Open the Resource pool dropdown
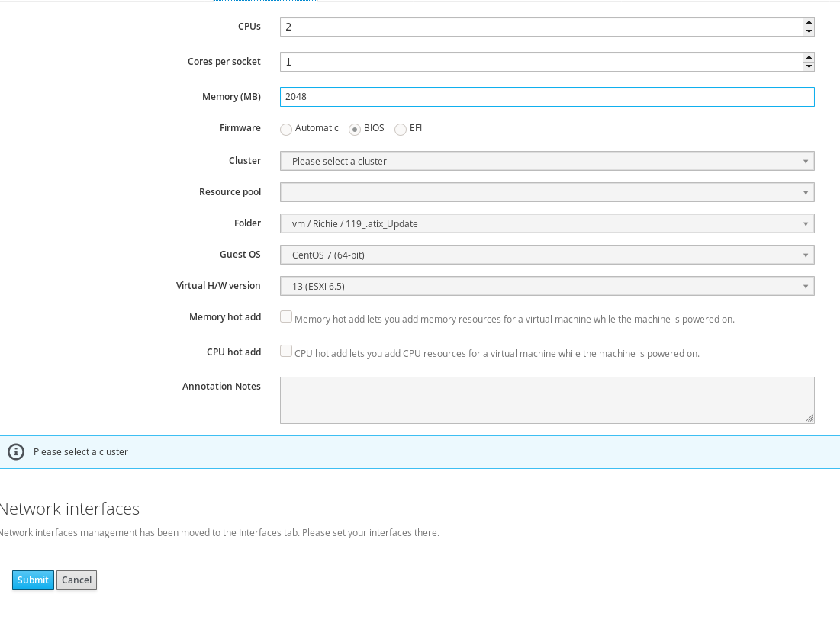Viewport: 840px width, 623px height. 547,192
